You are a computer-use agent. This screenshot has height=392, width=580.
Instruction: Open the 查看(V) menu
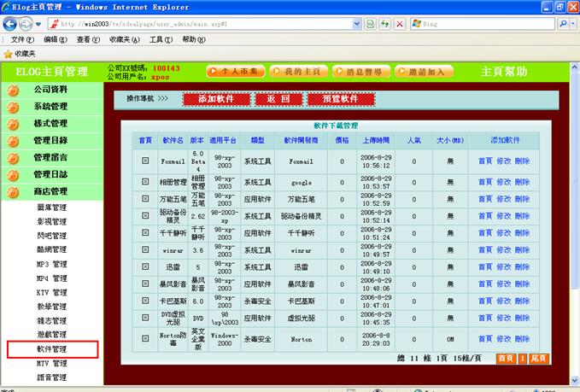88,39
